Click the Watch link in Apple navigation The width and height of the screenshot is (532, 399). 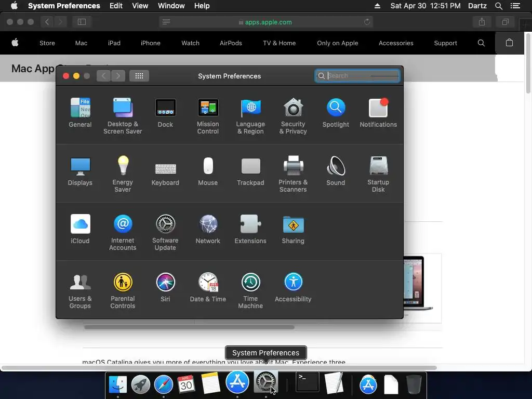(x=190, y=43)
